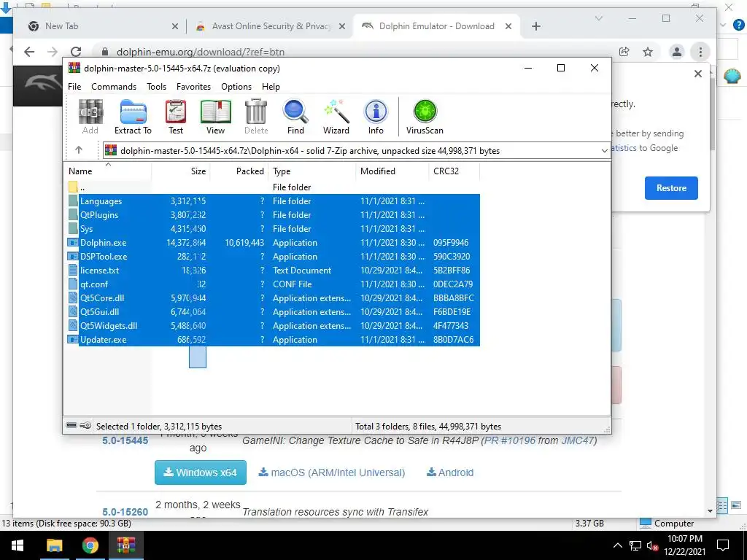Screen dimensions: 747x560
Task: Close the Chrome restore pages popup
Action: coord(698,74)
